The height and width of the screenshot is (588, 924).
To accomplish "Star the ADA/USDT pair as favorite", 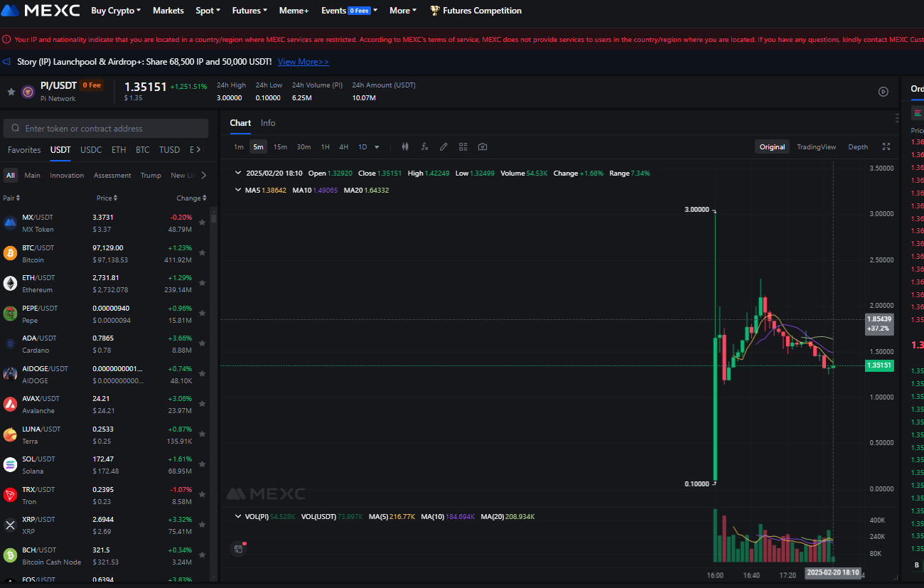I will pos(202,343).
